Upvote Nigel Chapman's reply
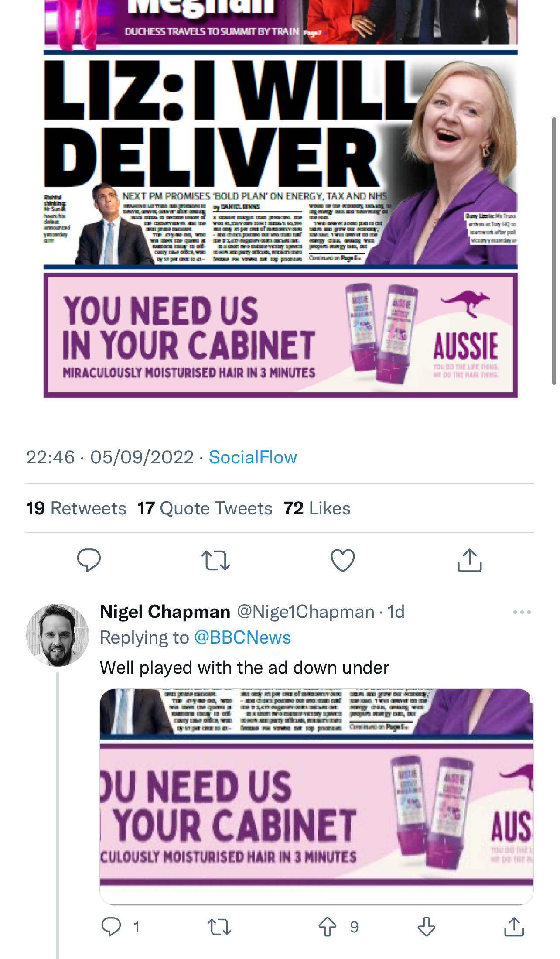 [328, 927]
